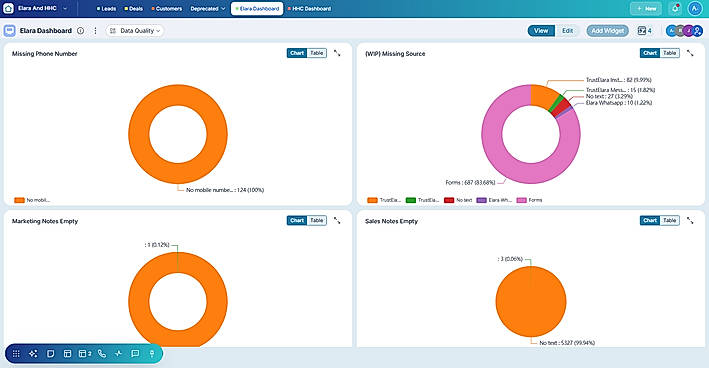Click the home logo icon
Viewport: 709px width, 368px height.
pos(8,8)
